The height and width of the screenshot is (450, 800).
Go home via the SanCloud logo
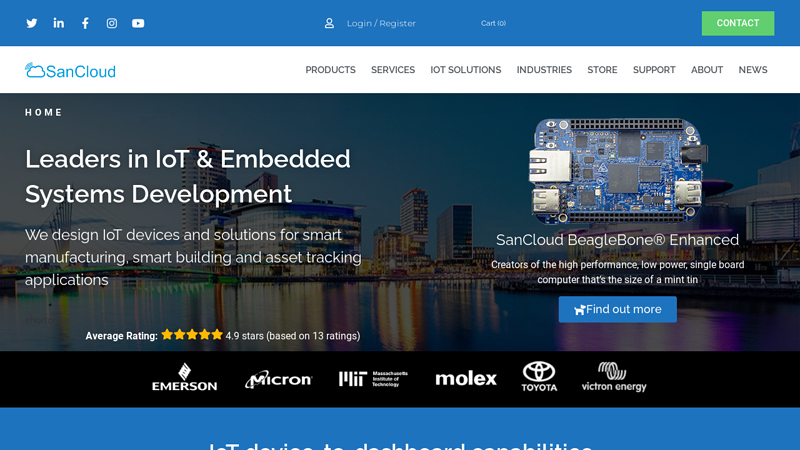click(70, 70)
